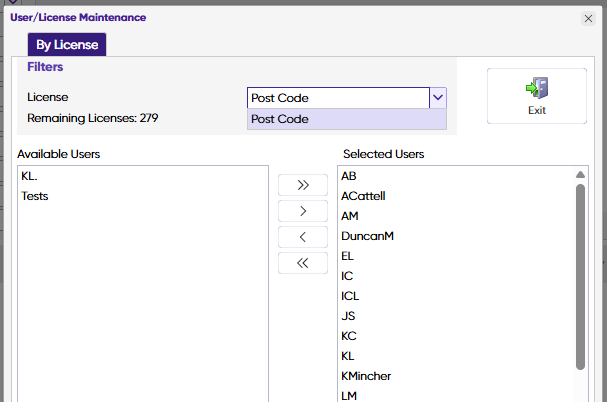
Task: Expand the License dropdown arrow
Action: pyautogui.click(x=437, y=98)
